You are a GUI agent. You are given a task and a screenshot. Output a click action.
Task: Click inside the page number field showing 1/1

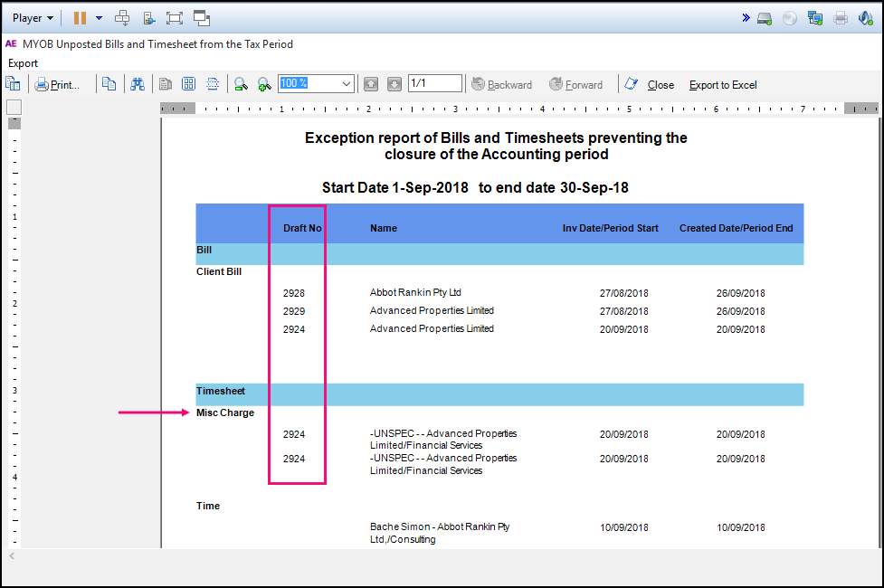(434, 83)
